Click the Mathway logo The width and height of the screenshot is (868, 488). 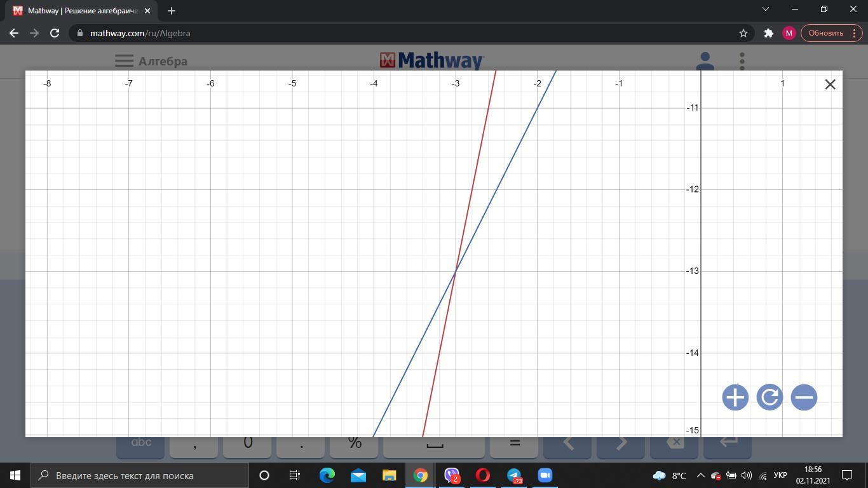click(x=432, y=60)
